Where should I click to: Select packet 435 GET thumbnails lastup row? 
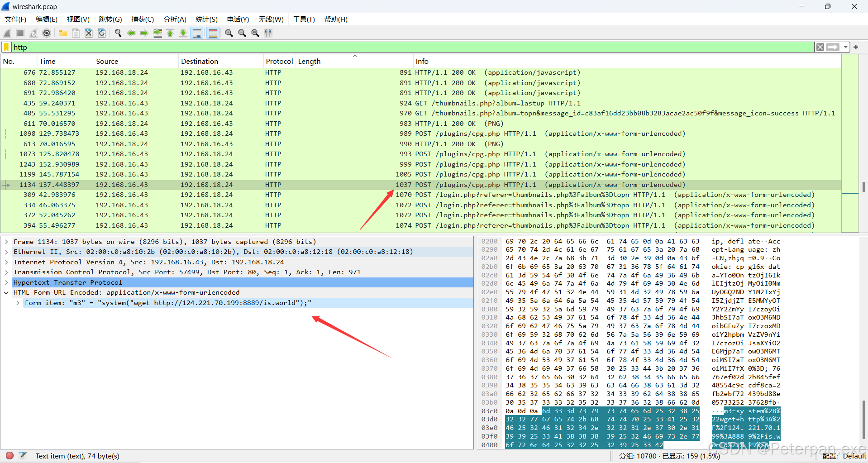click(x=421, y=103)
